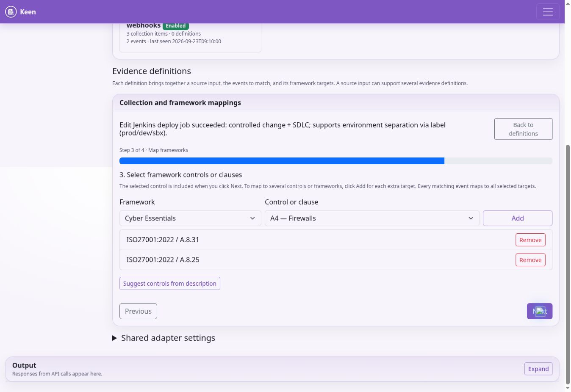Click the Output panel title
This screenshot has height=392, width=571.
(24, 365)
